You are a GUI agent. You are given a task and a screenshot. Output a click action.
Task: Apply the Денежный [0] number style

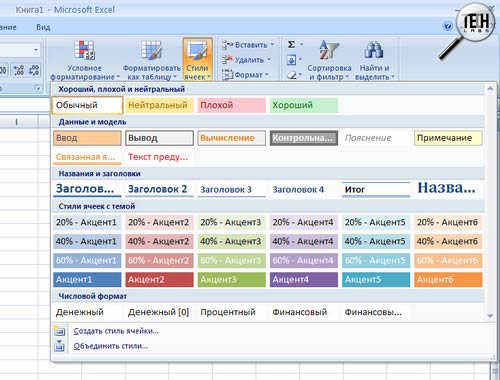coord(159,312)
